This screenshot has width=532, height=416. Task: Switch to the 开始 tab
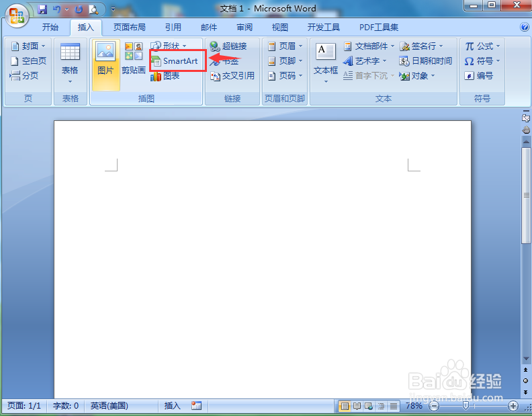point(50,27)
